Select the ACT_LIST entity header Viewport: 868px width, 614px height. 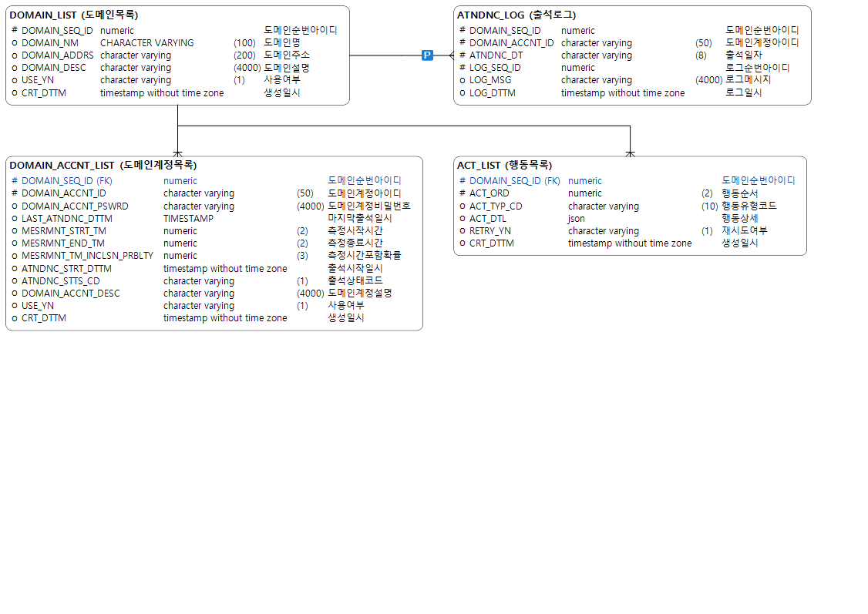504,165
